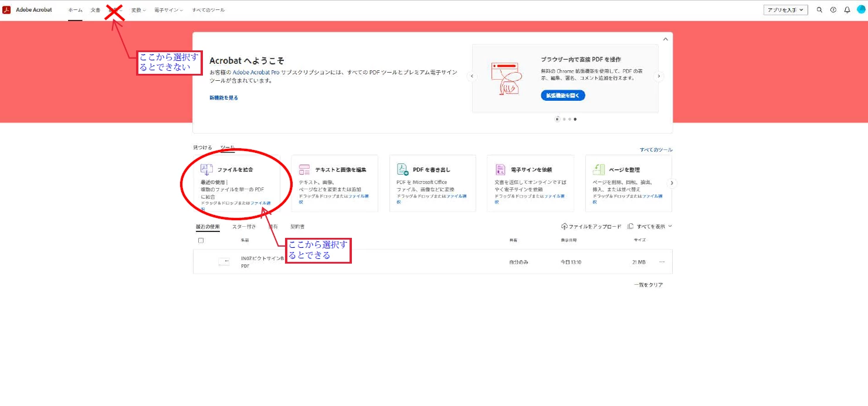Click ブラウザー内で直接 PDF を操作 banner title
868x406 pixels.
(x=581, y=59)
